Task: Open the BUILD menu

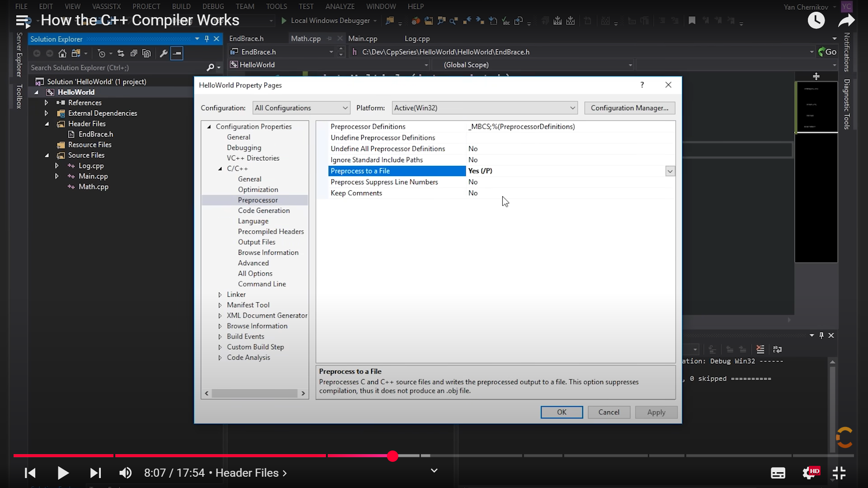Action: (x=181, y=6)
